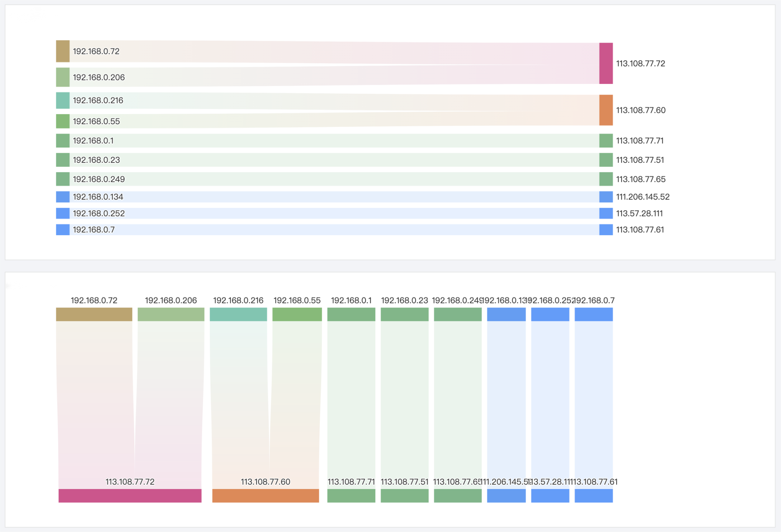The image size is (781, 532).
Task: Select teal 192.168.0.216 node in horizontal chart
Action: (62, 100)
